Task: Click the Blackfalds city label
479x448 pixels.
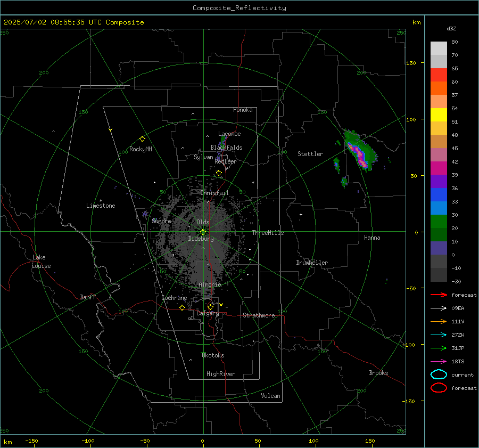Action: 226,148
